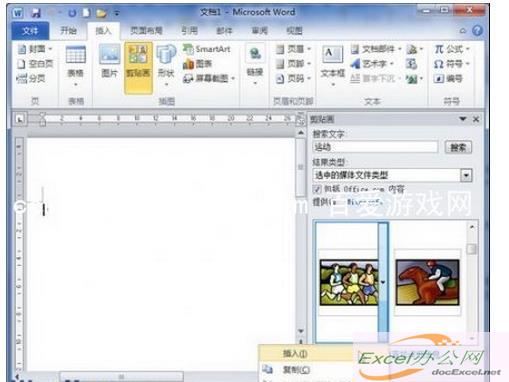Open the Clip Art pane options arrow
The image size is (509, 382).
[463, 119]
